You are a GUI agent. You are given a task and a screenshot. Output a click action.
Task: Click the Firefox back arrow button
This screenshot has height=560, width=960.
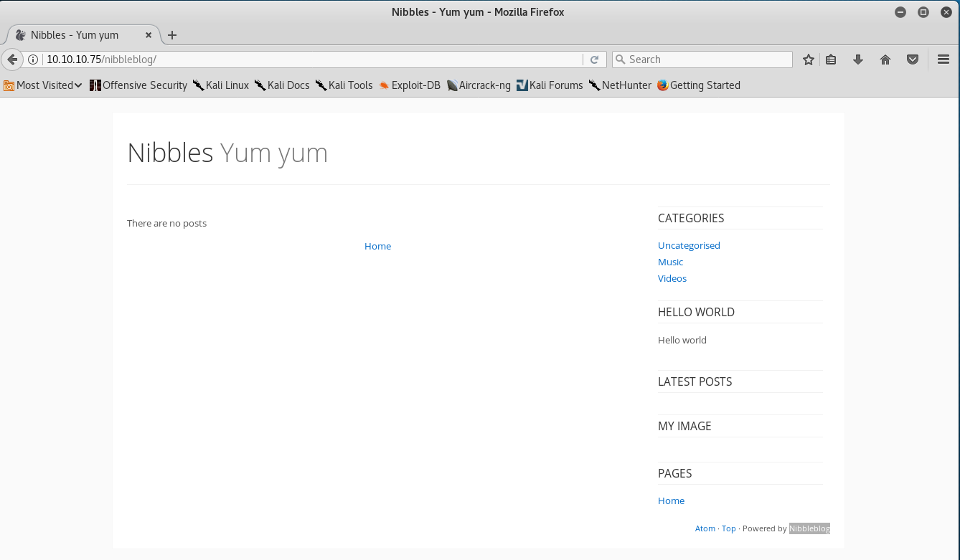click(12, 60)
